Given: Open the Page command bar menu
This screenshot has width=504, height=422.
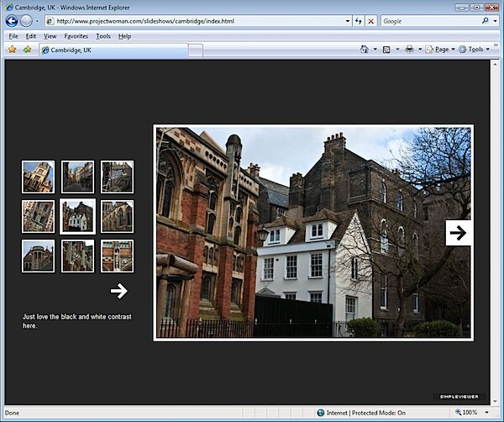Looking at the screenshot, I should (440, 50).
